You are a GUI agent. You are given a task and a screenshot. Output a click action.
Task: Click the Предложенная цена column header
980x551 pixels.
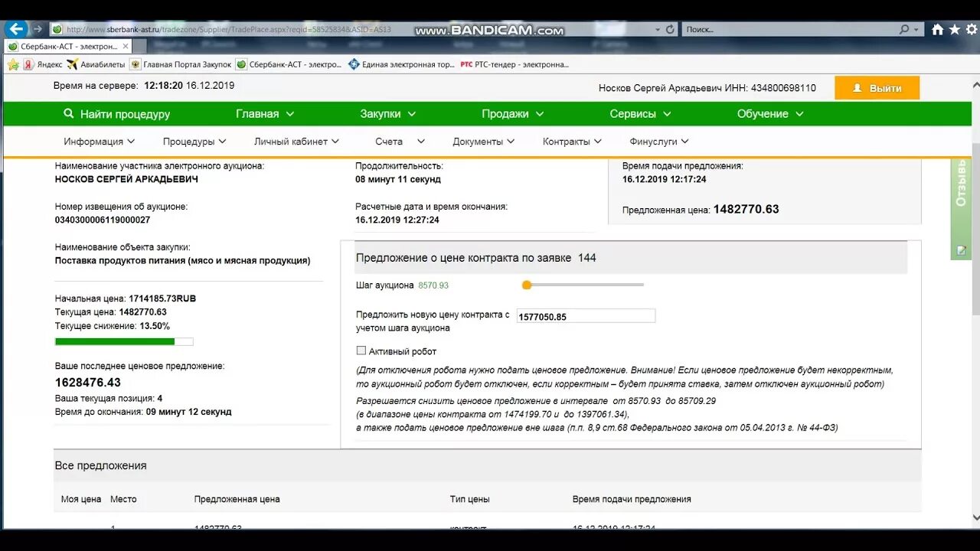tap(237, 499)
